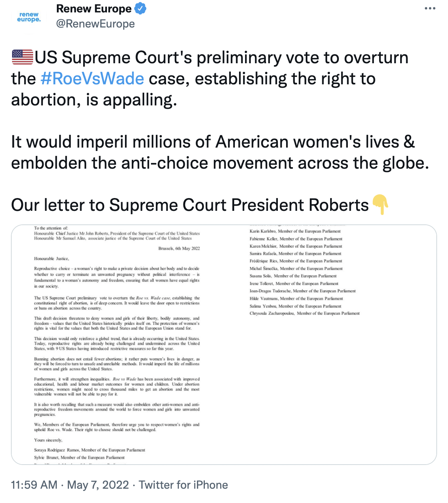The height and width of the screenshot is (503, 448).
Task: Click the US flag emoji
Action: pos(23,57)
